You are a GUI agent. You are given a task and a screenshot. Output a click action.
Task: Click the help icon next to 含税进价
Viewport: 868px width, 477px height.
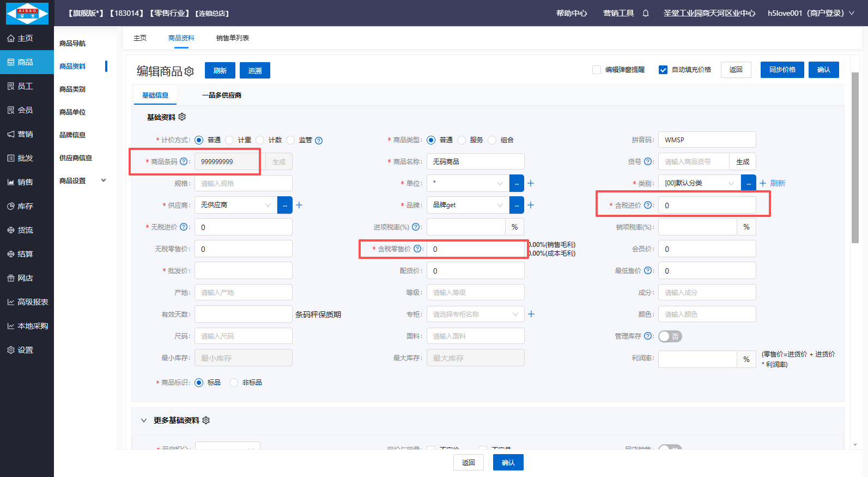tap(648, 205)
